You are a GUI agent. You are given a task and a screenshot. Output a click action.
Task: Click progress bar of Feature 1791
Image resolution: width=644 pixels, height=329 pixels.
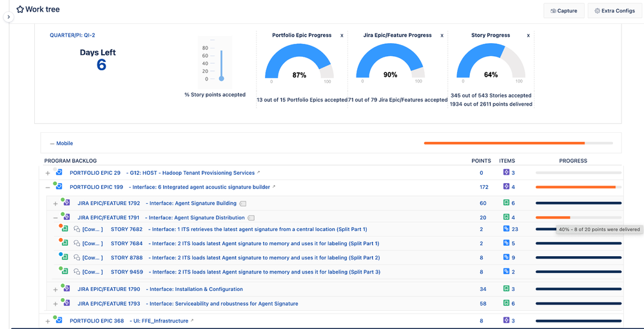click(578, 217)
